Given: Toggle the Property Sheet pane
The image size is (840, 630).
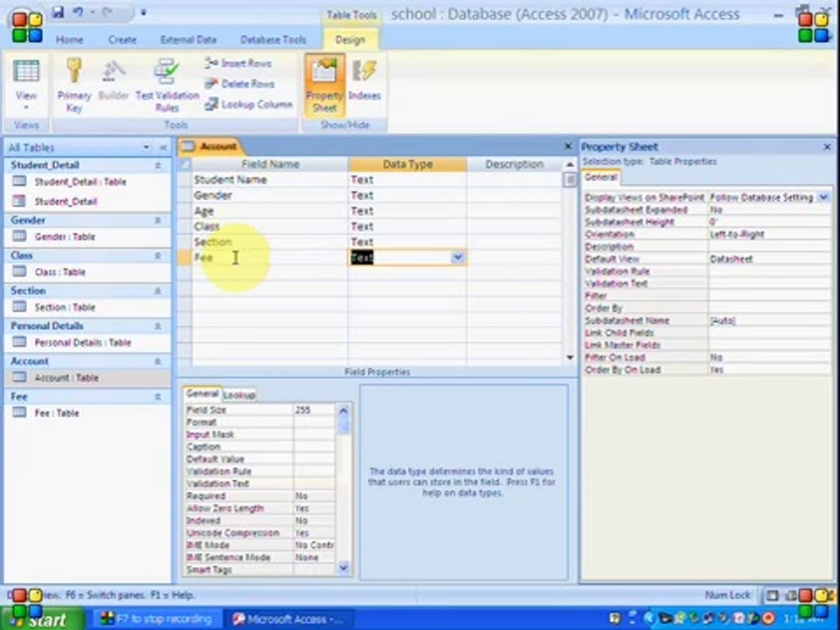Looking at the screenshot, I should click(x=325, y=86).
